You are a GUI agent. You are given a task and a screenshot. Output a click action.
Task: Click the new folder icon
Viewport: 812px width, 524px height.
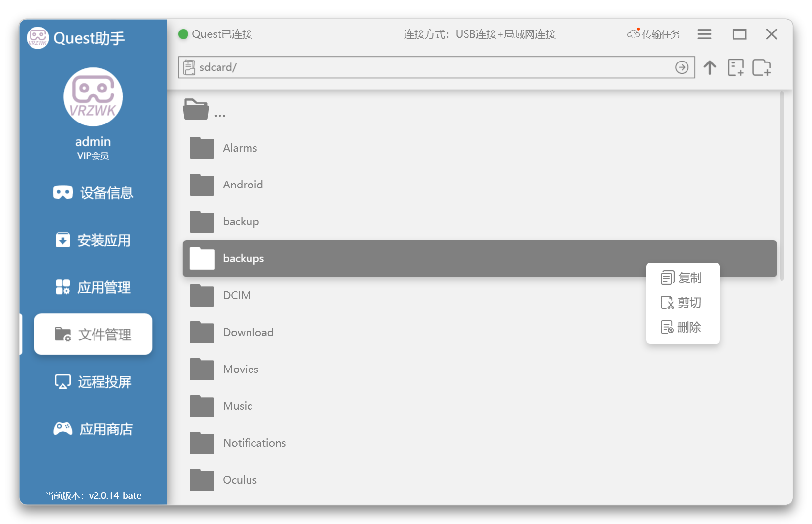pos(761,67)
